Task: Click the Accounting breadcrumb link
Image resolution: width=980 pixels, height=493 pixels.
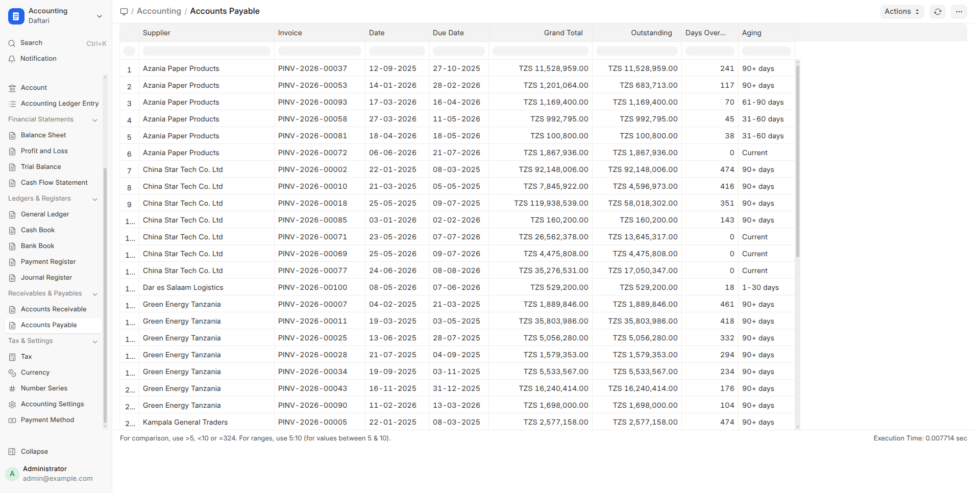Action: pos(159,11)
